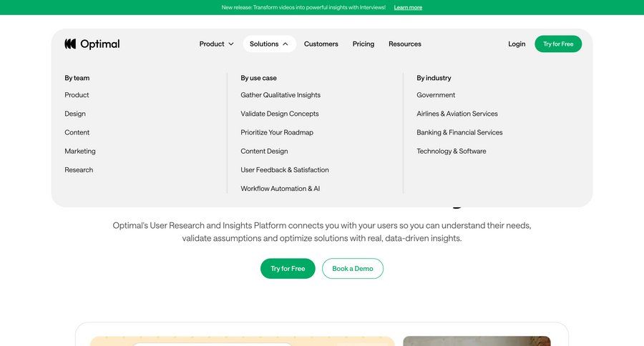This screenshot has height=346, width=644.
Task: Select Government under By industry
Action: click(x=436, y=95)
